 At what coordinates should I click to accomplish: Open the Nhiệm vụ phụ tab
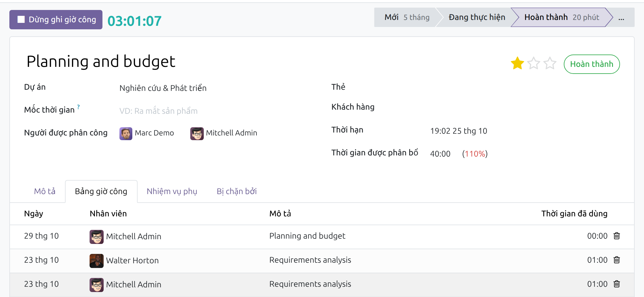point(172,191)
